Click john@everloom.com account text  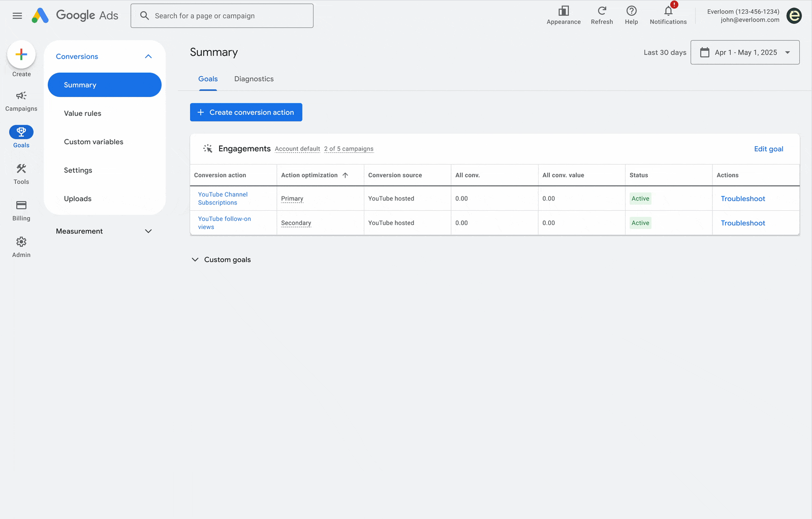coord(749,20)
